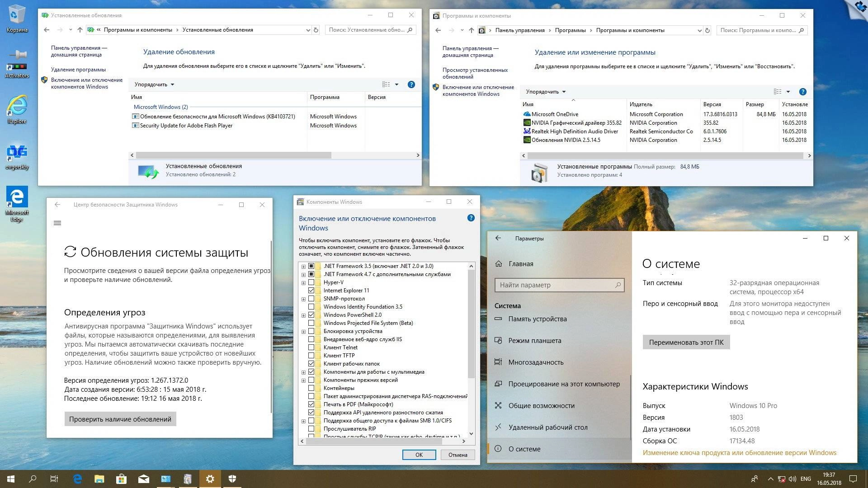
Task: Open Edge from the taskbar
Action: pyautogui.click(x=77, y=479)
